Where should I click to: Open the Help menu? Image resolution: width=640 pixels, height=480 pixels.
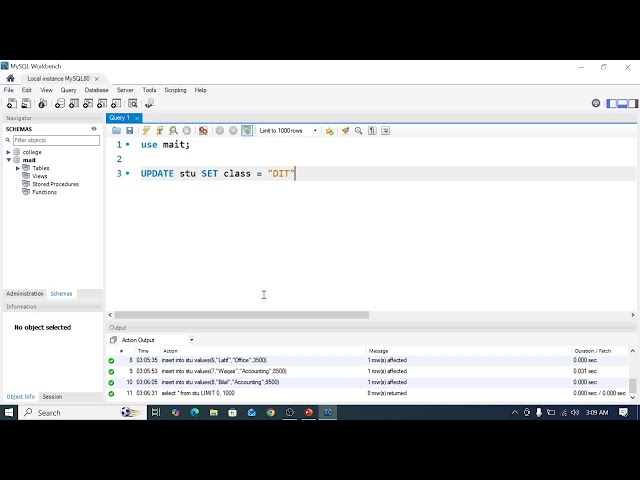coord(200,90)
